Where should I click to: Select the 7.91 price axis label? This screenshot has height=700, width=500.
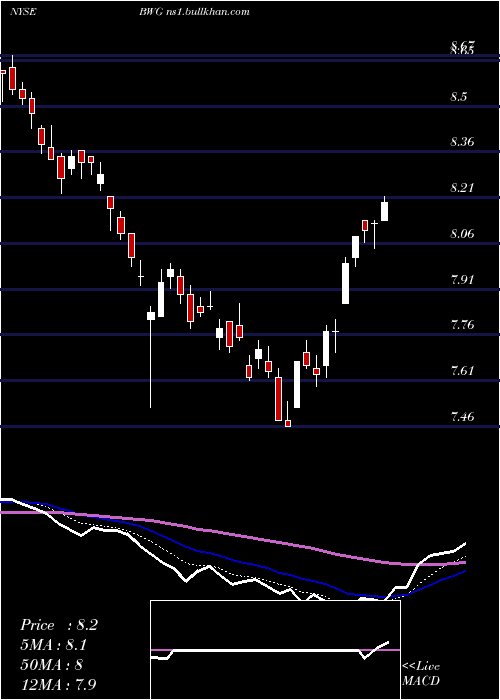click(x=462, y=279)
